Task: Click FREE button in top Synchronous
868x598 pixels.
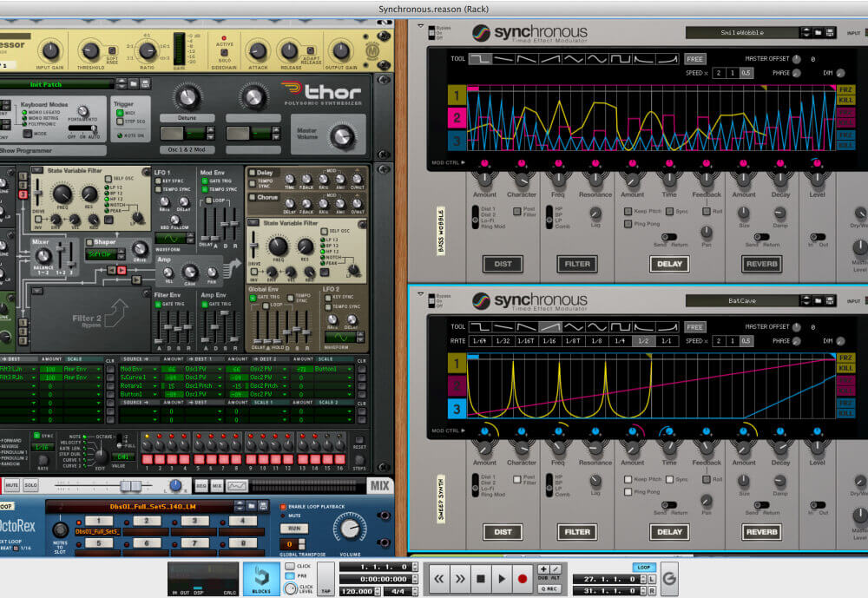Action: coord(694,59)
